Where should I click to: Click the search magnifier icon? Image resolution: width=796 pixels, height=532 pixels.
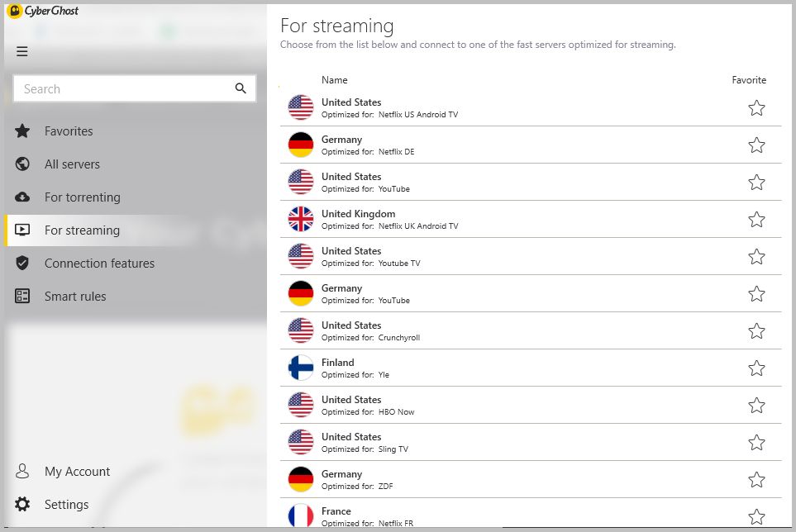point(241,88)
